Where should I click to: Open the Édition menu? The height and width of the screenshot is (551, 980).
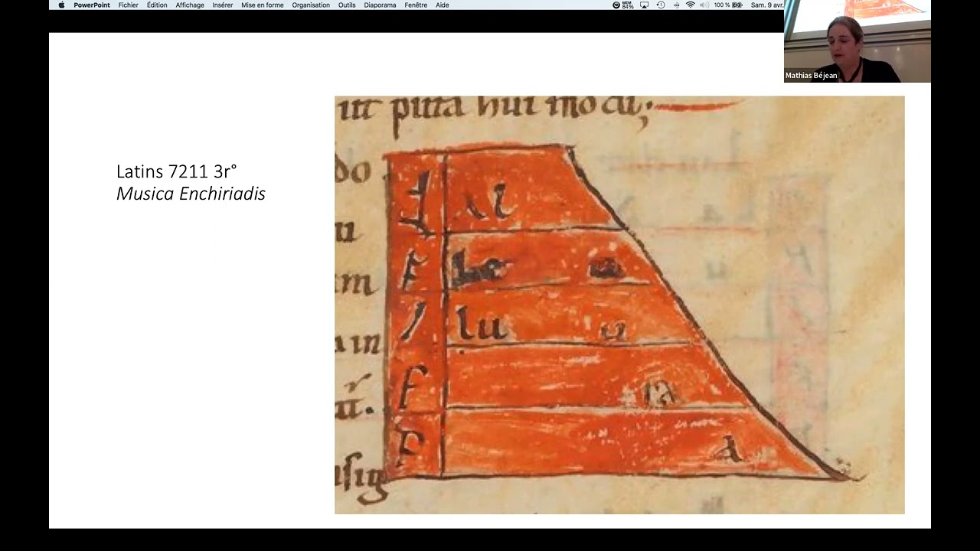[157, 5]
